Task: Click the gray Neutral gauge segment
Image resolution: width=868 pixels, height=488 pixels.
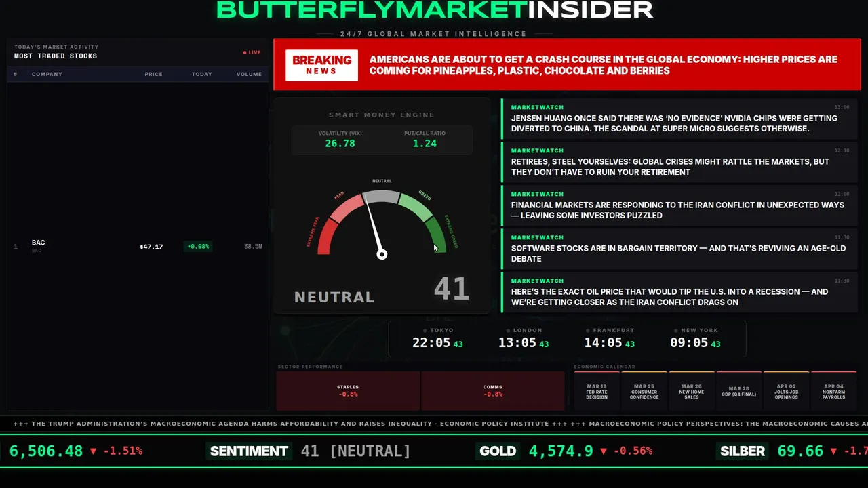Action: pos(382,197)
